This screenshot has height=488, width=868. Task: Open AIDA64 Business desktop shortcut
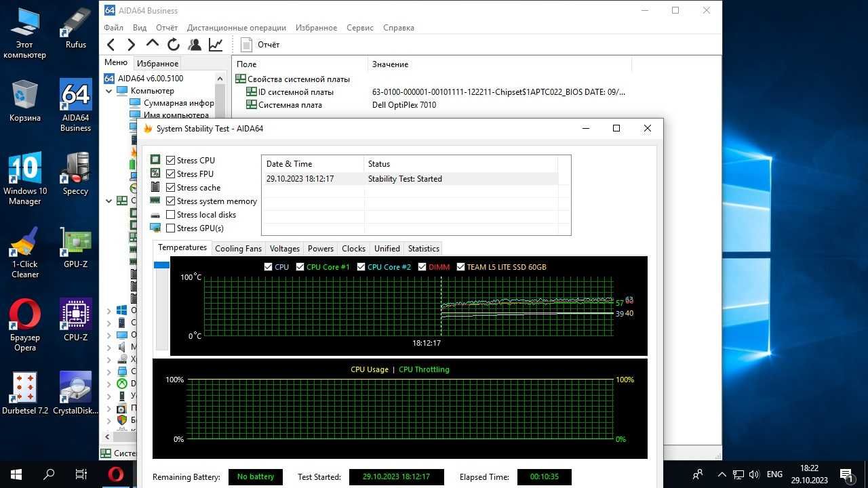click(76, 106)
